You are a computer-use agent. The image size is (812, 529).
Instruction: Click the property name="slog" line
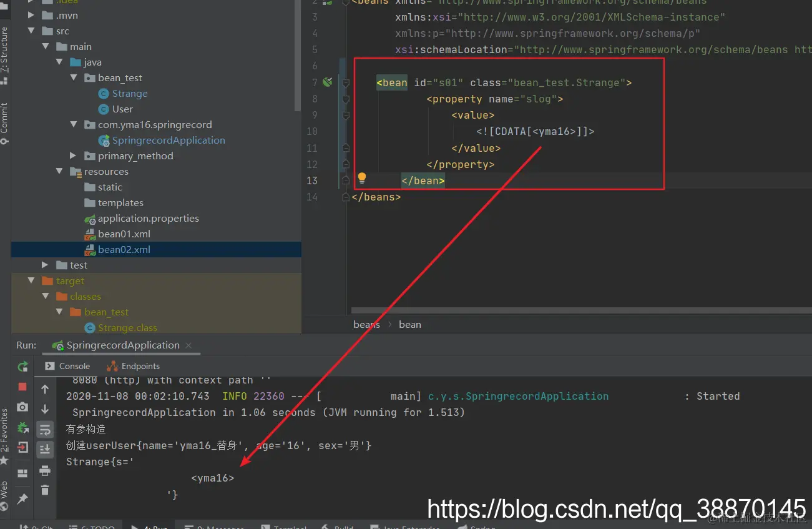click(x=495, y=99)
